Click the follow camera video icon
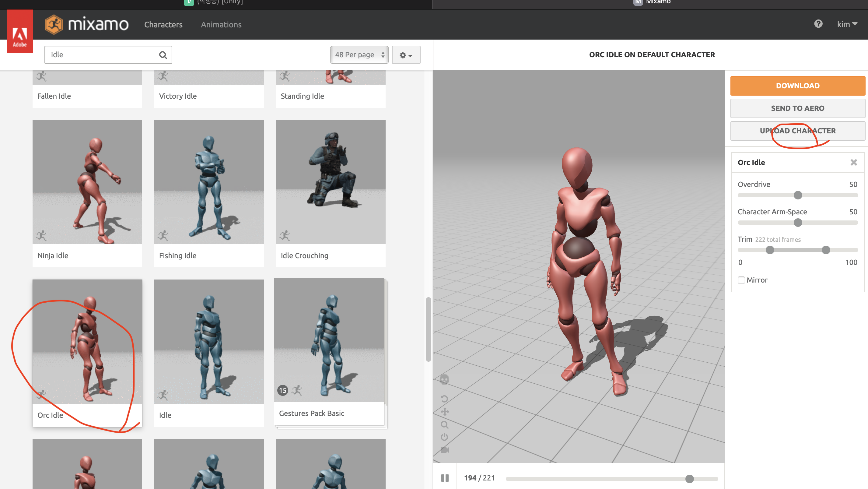This screenshot has width=868, height=489. coord(445,450)
